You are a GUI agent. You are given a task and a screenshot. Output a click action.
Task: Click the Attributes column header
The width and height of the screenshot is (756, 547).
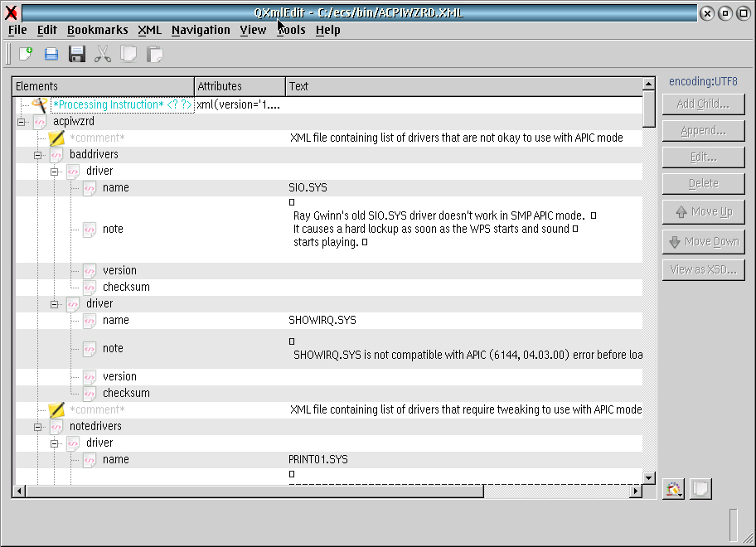point(240,86)
